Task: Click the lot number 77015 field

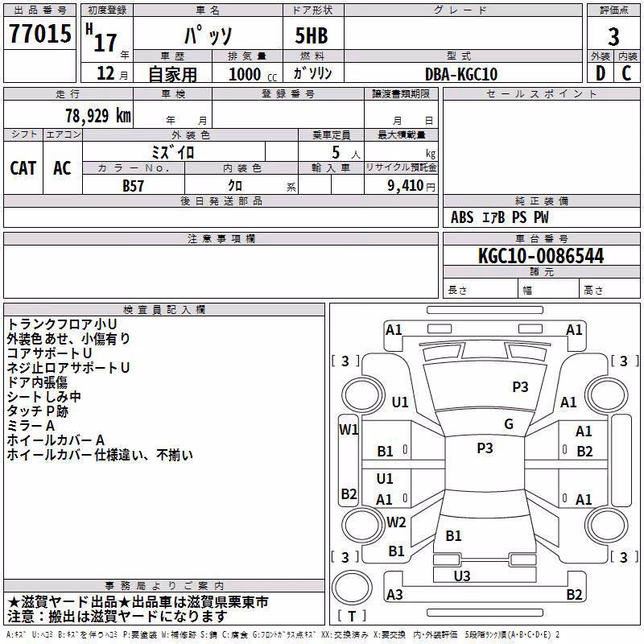Action: click(39, 33)
